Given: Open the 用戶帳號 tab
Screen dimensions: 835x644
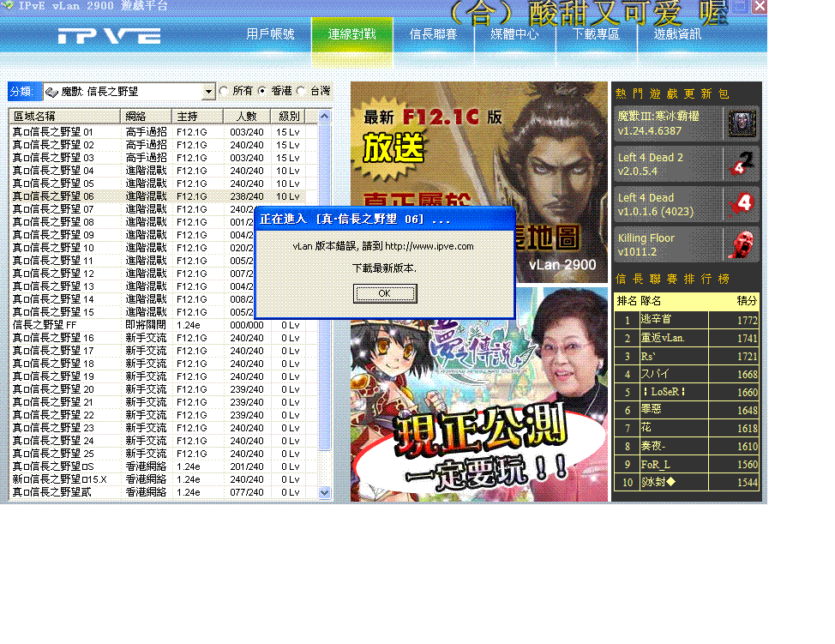Looking at the screenshot, I should point(271,34).
